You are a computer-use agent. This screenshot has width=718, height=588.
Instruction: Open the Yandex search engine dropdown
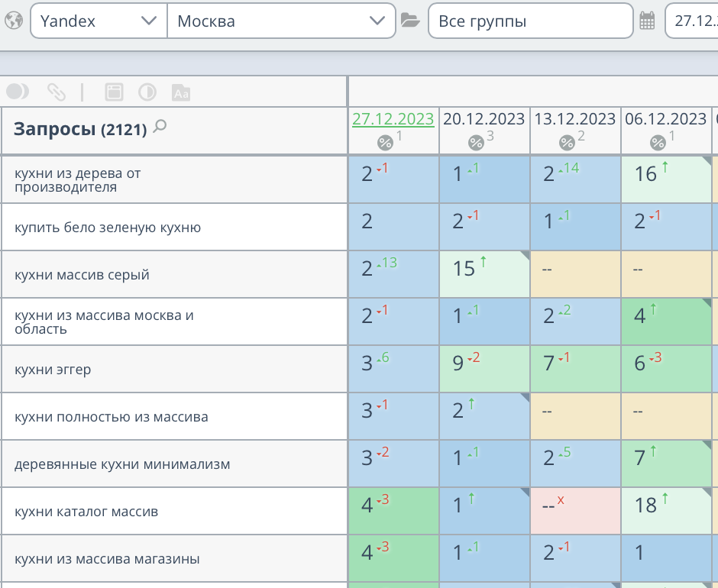pos(98,21)
